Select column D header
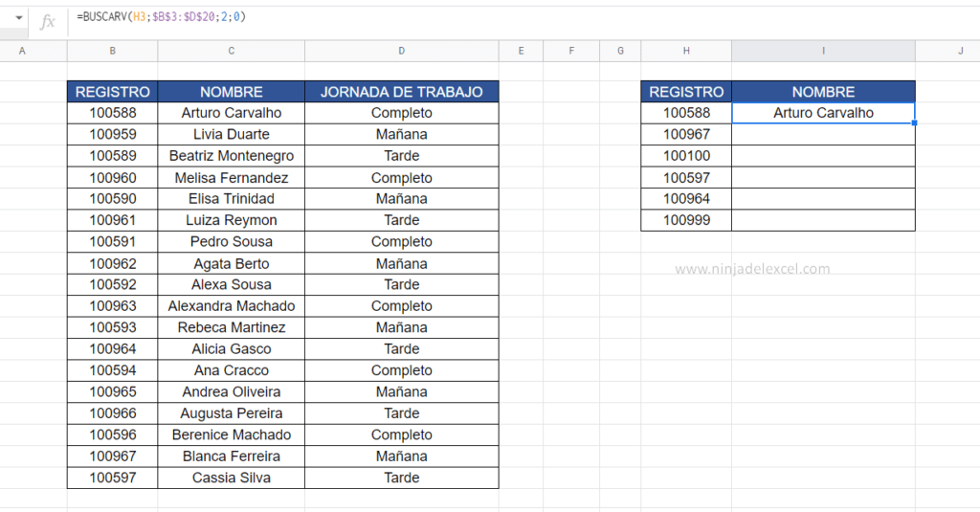Image resolution: width=980 pixels, height=512 pixels. 401,51
